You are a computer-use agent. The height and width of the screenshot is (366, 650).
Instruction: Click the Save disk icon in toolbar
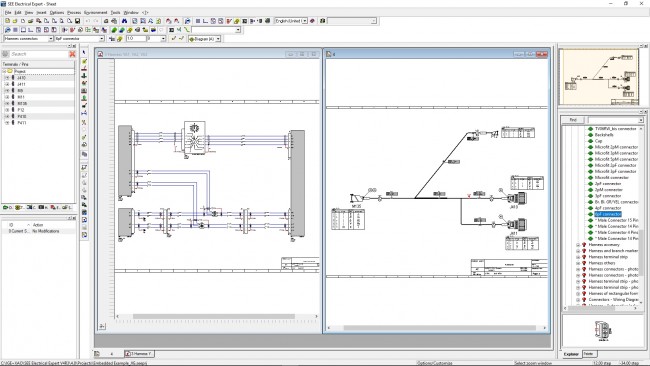pyautogui.click(x=78, y=21)
